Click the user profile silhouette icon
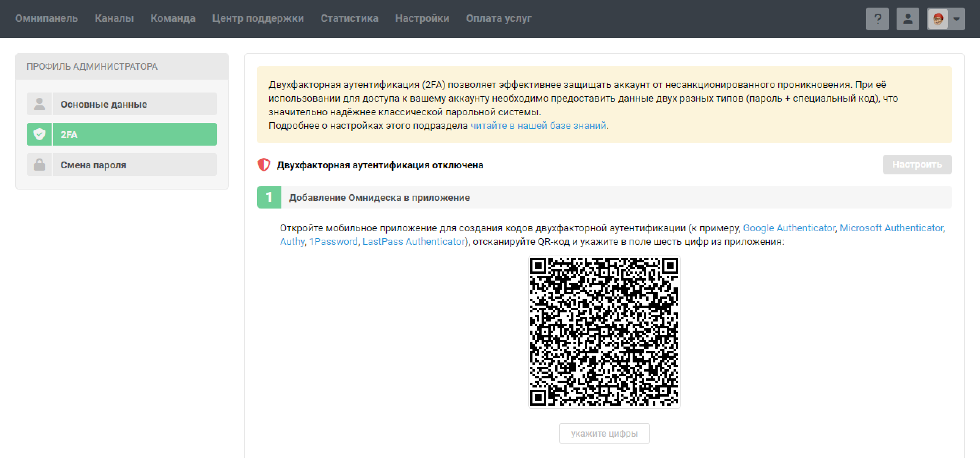The width and height of the screenshot is (980, 458). pos(908,19)
